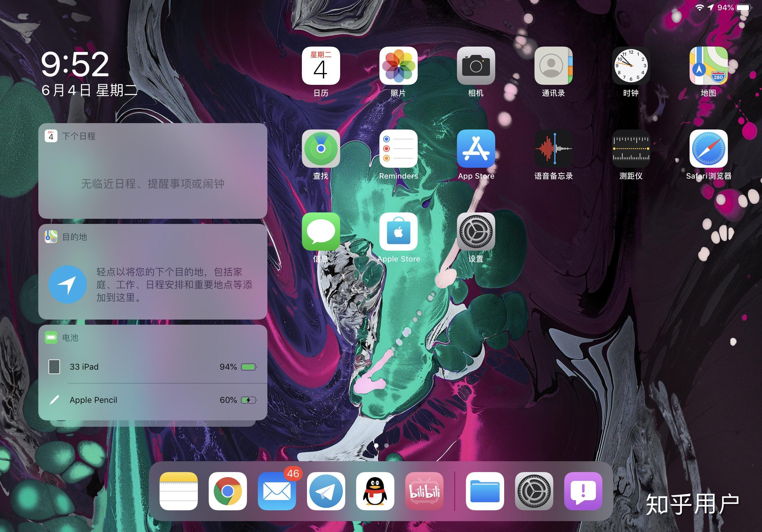Select 日历 Calendar app icon
This screenshot has width=762, height=532.
pos(321,70)
